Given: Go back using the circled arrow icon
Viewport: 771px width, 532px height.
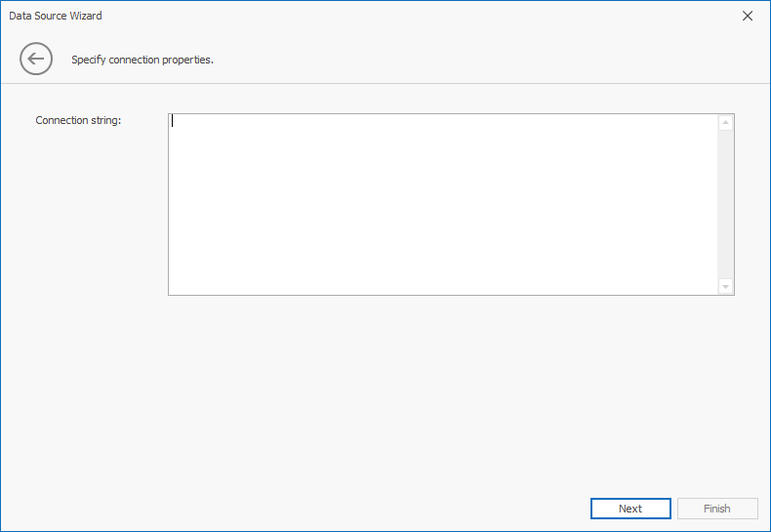Looking at the screenshot, I should (x=36, y=59).
